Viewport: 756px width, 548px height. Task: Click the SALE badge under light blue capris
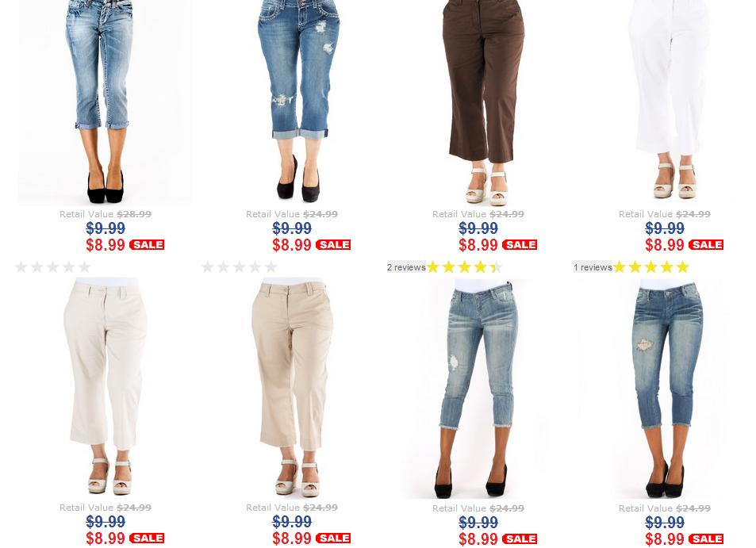click(x=147, y=245)
